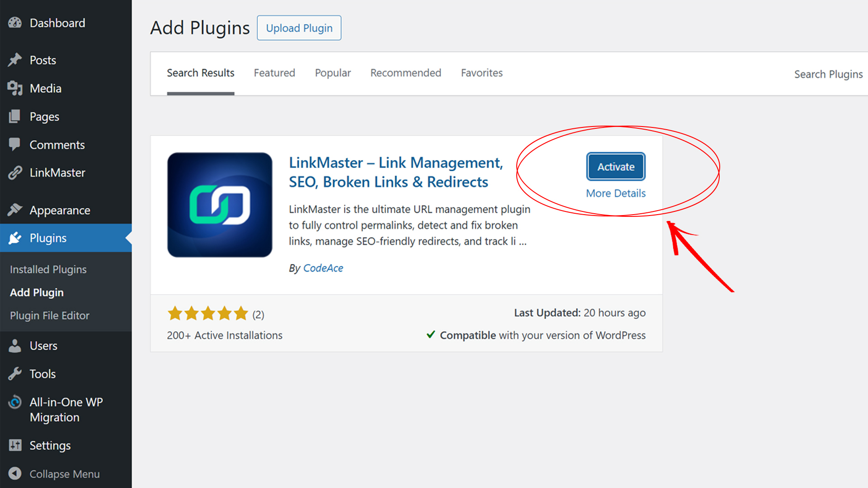Switch to the Popular tab
The width and height of the screenshot is (868, 488).
[x=333, y=73]
